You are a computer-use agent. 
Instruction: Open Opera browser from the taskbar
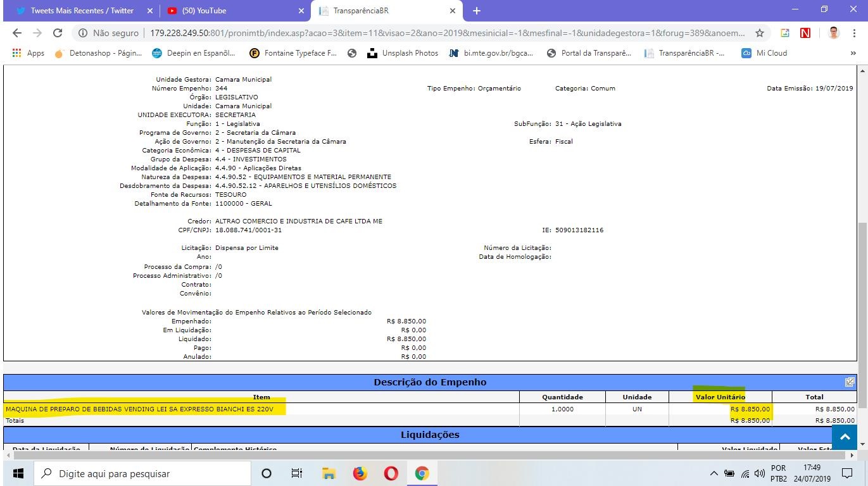pos(391,473)
